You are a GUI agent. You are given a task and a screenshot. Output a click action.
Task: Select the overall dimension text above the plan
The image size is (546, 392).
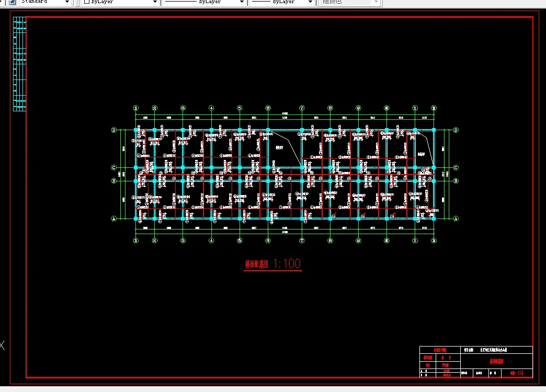click(285, 113)
